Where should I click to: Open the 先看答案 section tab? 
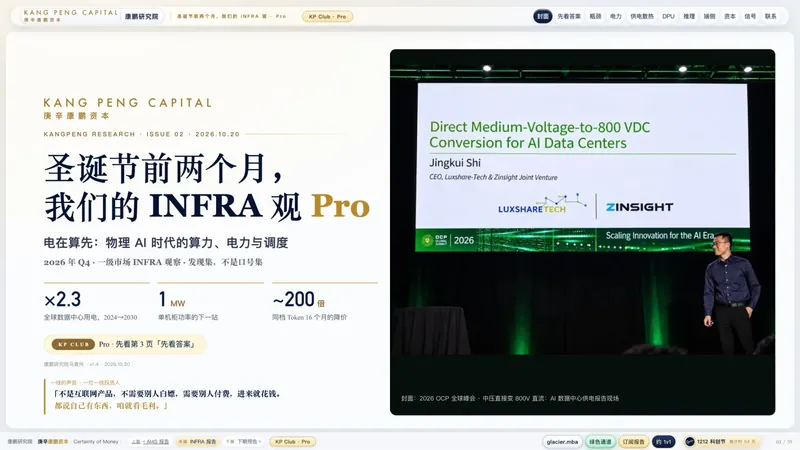[569, 16]
